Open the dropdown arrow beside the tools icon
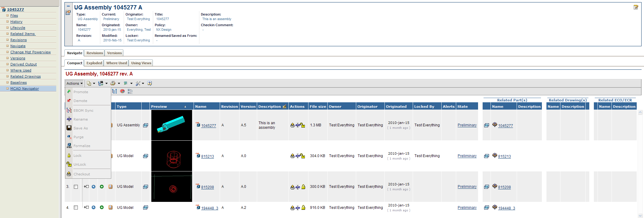This screenshot has height=218, width=644. [x=143, y=83]
